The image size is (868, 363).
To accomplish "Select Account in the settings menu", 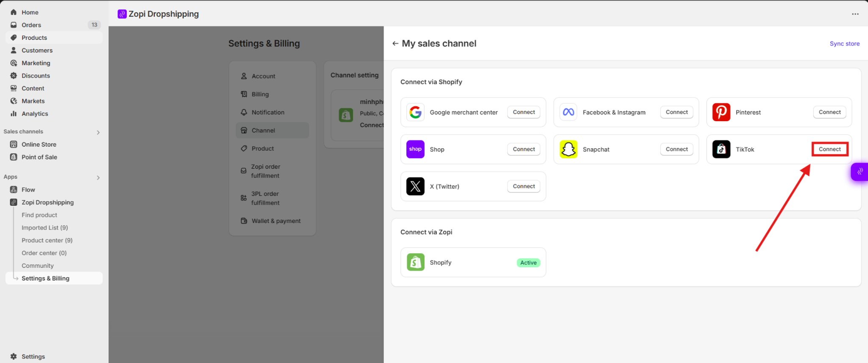I will pos(273,76).
